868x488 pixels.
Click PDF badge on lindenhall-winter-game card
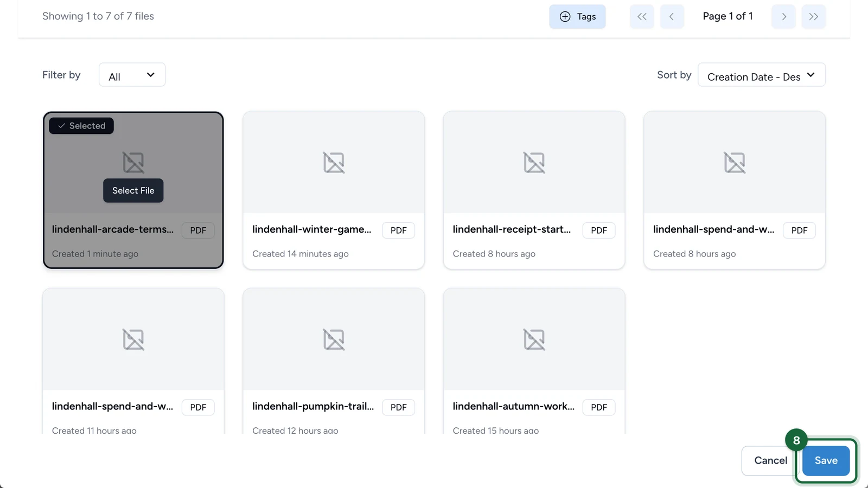(398, 230)
